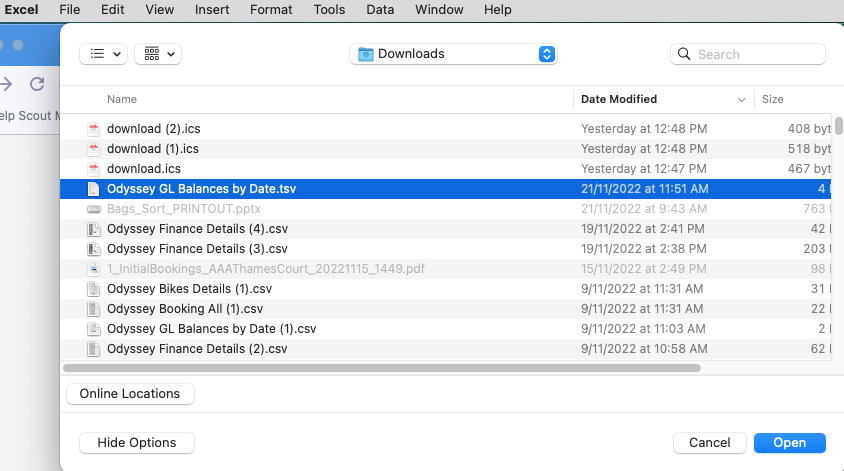This screenshot has width=844, height=471.
Task: Select download (2).ics file name
Action: coord(153,129)
